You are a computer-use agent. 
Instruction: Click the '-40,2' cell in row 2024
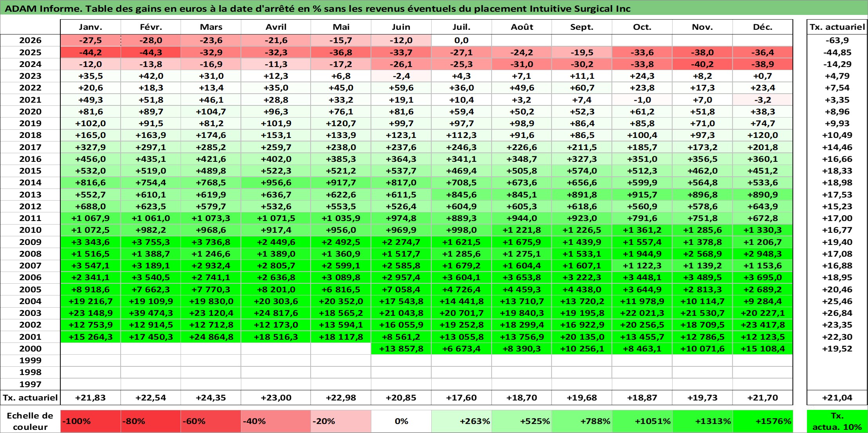[x=702, y=64]
